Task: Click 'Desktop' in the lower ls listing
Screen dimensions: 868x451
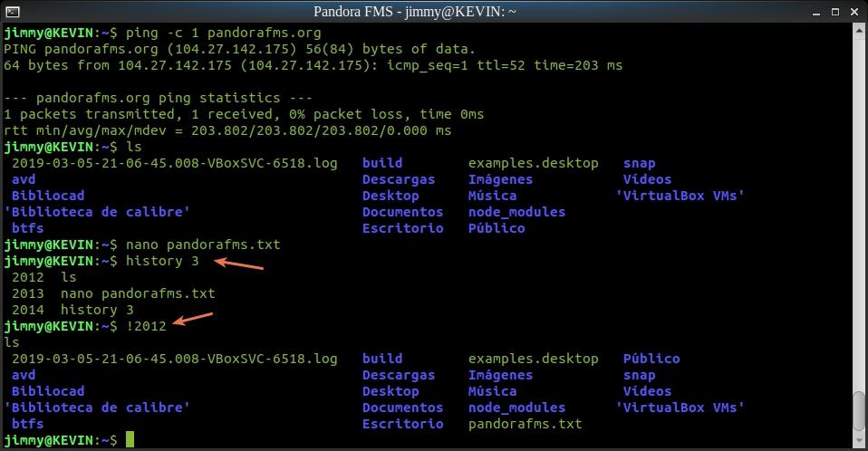Action: pos(391,391)
